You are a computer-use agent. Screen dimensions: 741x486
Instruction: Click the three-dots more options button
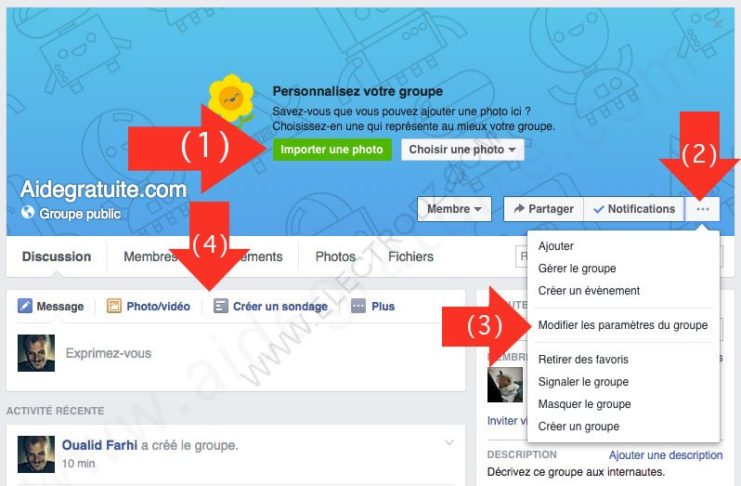[702, 209]
